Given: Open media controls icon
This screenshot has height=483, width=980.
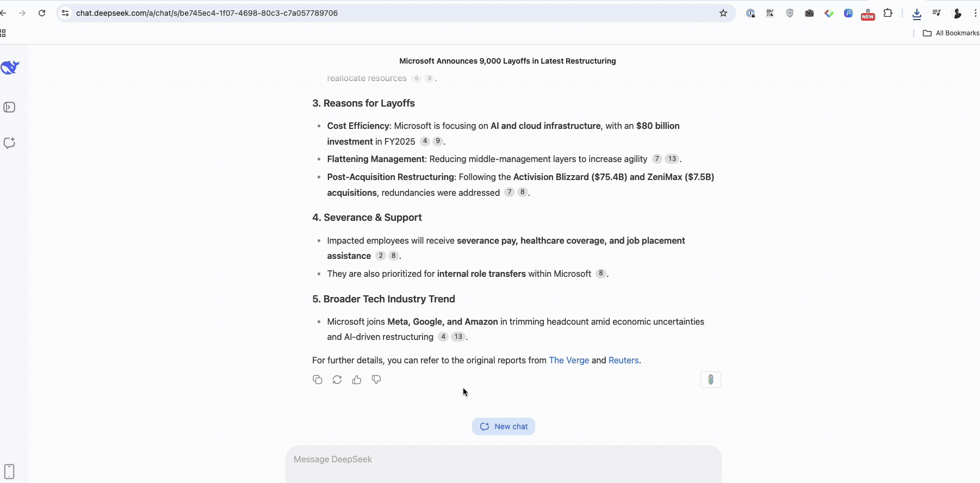Looking at the screenshot, I should 936,13.
